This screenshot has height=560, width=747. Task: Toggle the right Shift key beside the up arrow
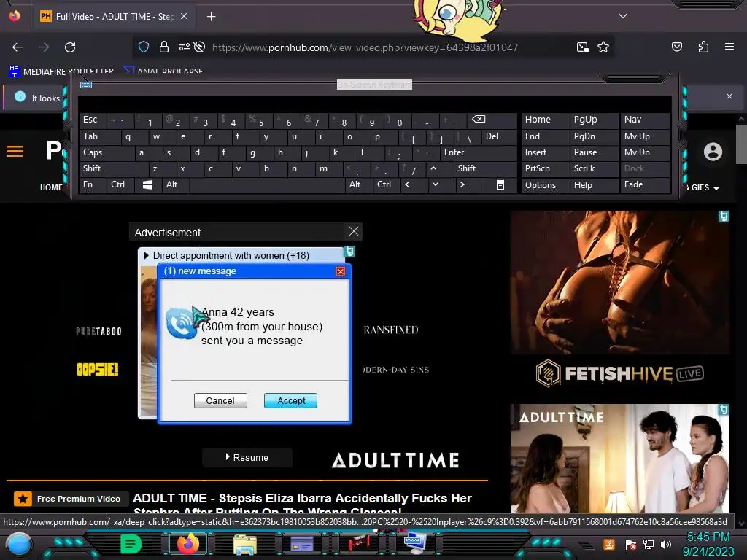coord(485,168)
